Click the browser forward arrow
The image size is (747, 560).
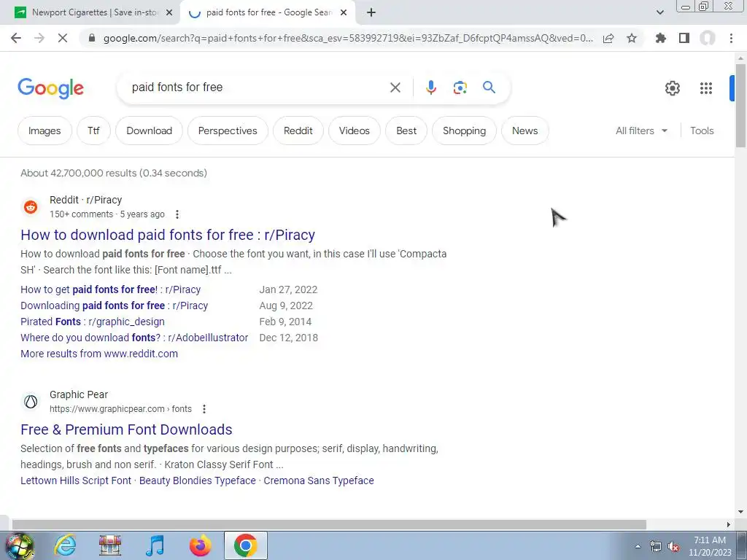[x=39, y=38]
